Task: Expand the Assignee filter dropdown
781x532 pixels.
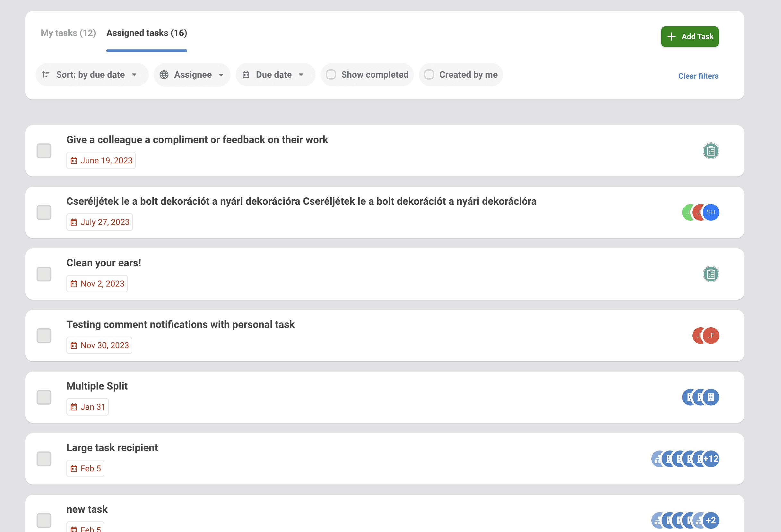Action: coord(192,74)
